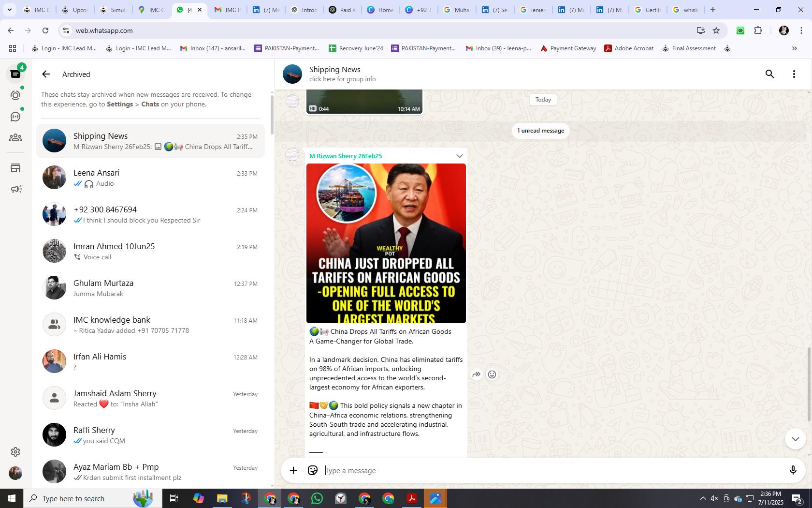
Task: Open Leena Ansari chat
Action: [150, 178]
